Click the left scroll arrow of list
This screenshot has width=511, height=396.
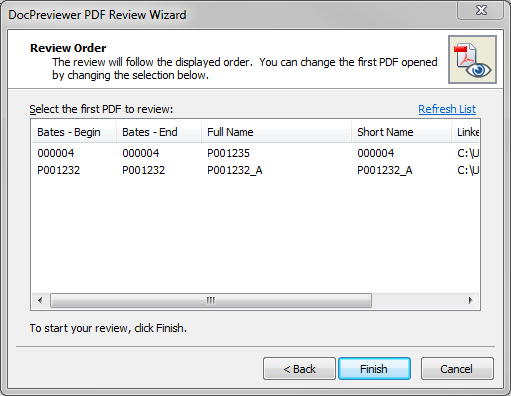(40, 300)
